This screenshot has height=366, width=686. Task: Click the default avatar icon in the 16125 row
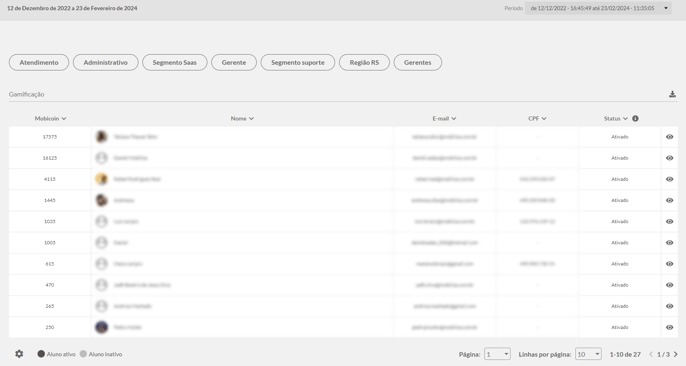[x=102, y=158]
